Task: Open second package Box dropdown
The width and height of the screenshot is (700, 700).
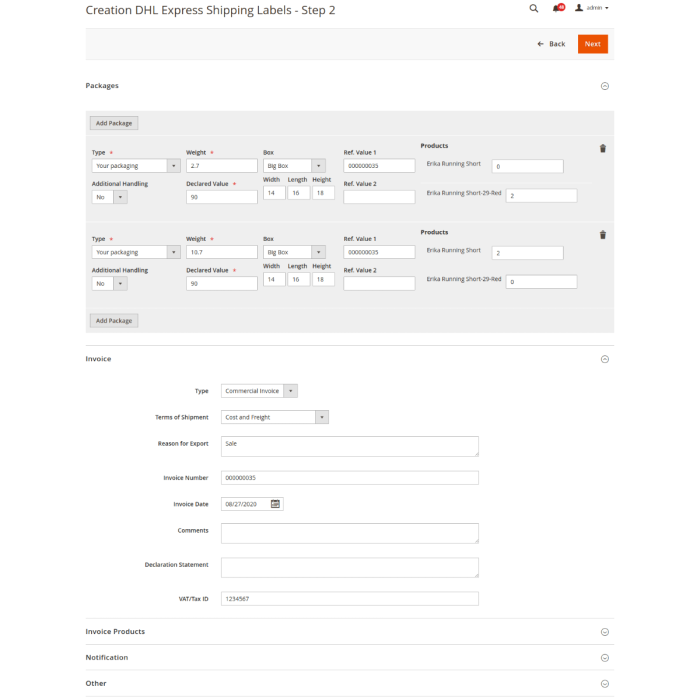Action: (x=294, y=252)
